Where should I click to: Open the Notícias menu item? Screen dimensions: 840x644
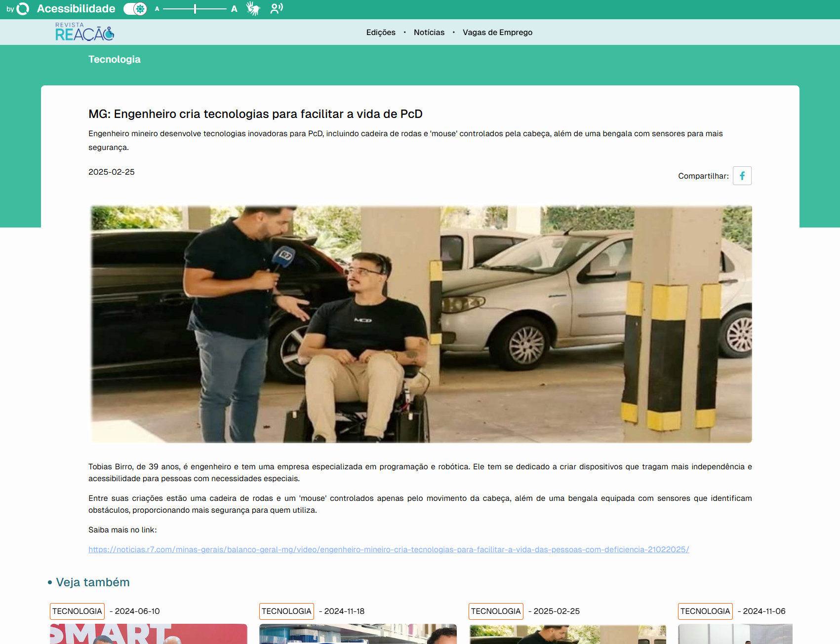(x=429, y=32)
